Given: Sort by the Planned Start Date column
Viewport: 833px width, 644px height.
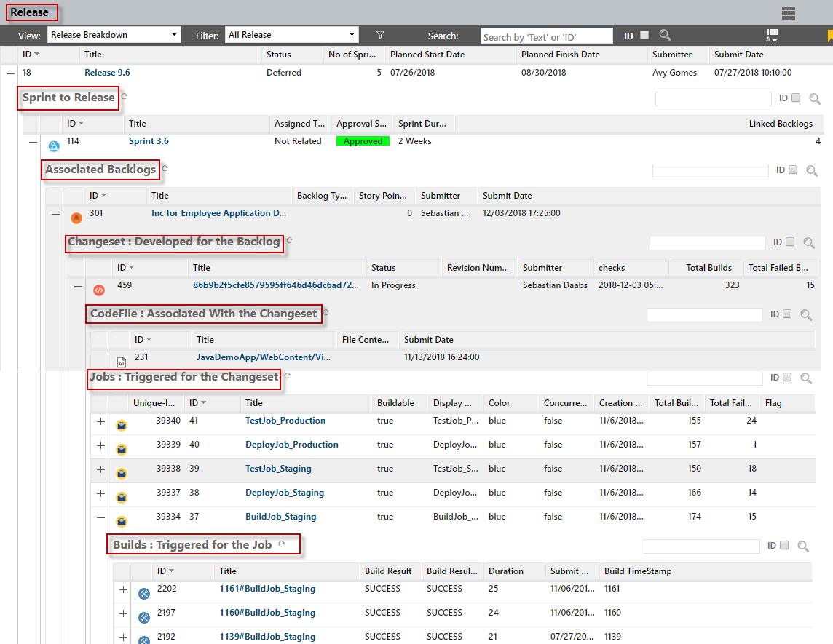Looking at the screenshot, I should point(427,55).
